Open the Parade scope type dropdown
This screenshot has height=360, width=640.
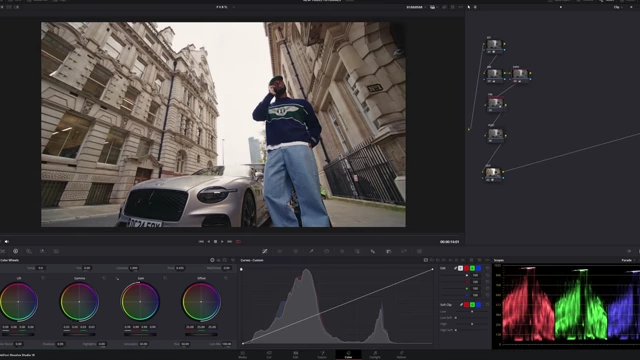tap(628, 260)
